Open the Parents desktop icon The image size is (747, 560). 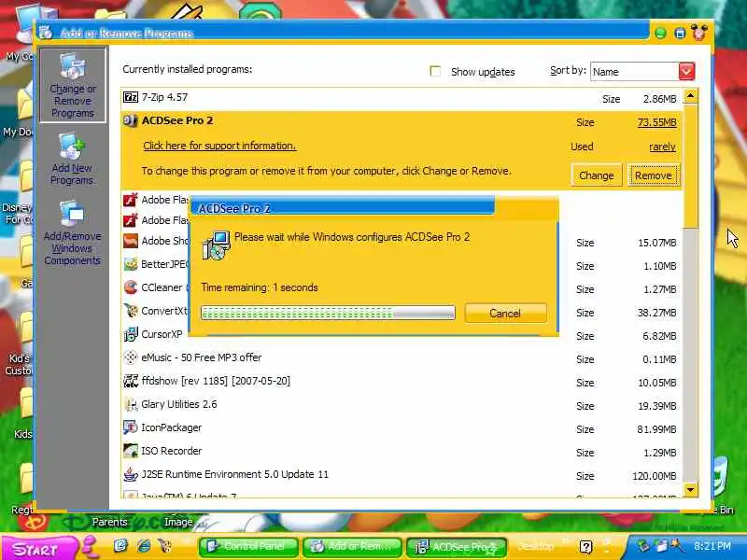110,522
